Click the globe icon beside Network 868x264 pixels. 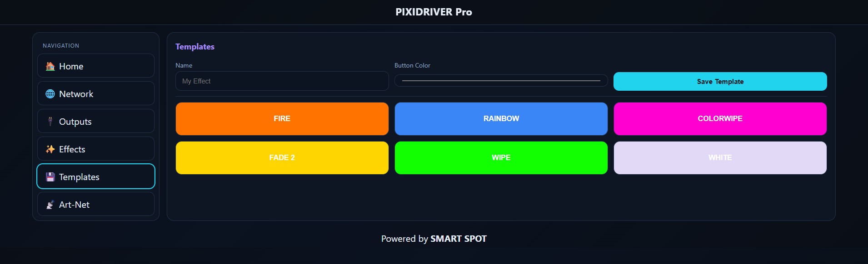(50, 94)
